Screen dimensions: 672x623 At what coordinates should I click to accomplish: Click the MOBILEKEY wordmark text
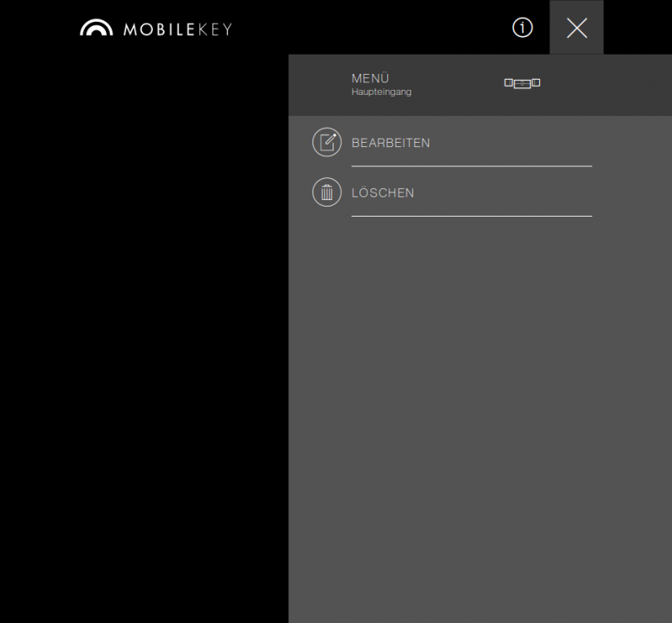[176, 27]
